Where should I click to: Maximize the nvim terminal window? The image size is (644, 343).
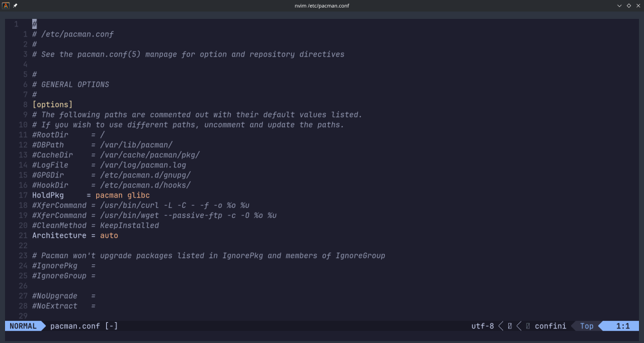[x=629, y=6]
